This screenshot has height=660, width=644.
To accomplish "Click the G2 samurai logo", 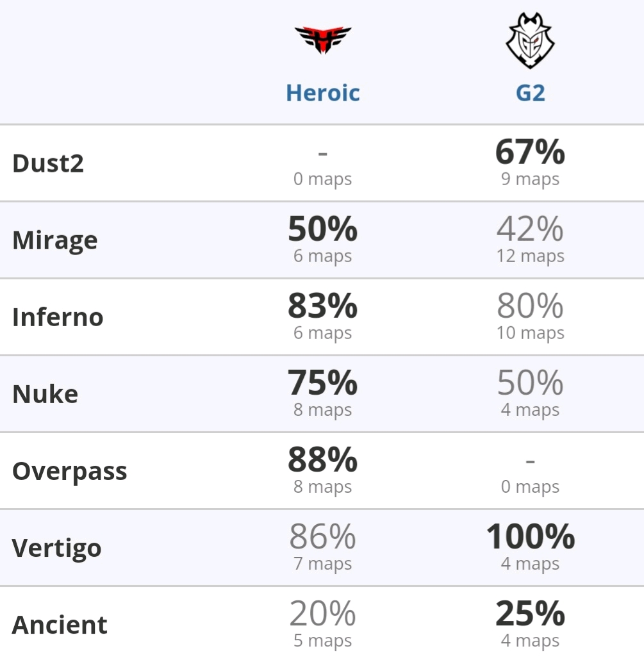I will [x=530, y=41].
